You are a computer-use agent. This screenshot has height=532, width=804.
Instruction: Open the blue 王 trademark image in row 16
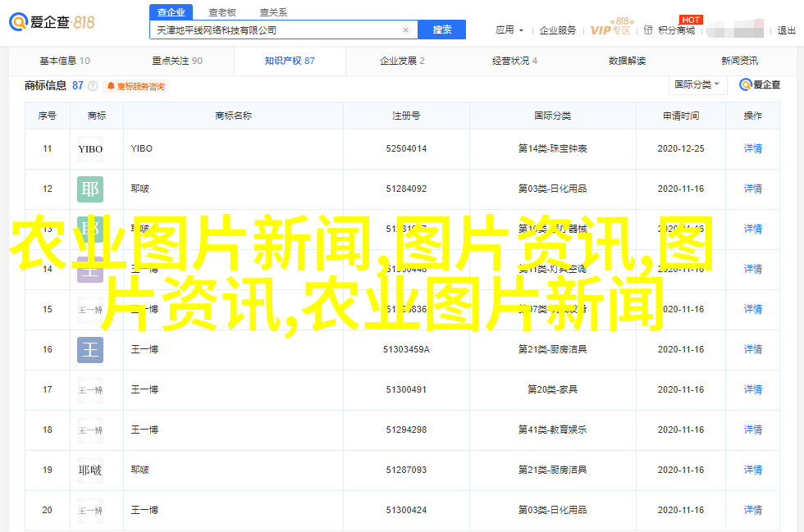point(90,350)
